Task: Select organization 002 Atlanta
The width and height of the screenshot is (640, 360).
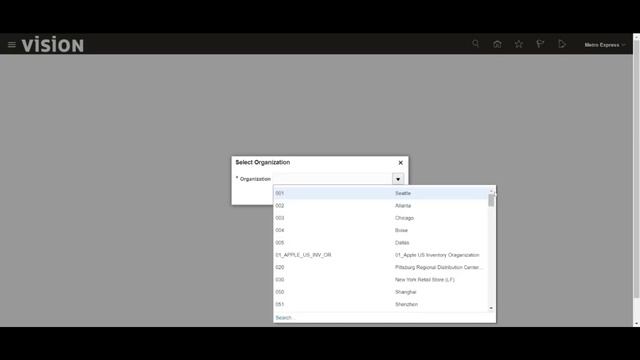Action: coord(381,206)
